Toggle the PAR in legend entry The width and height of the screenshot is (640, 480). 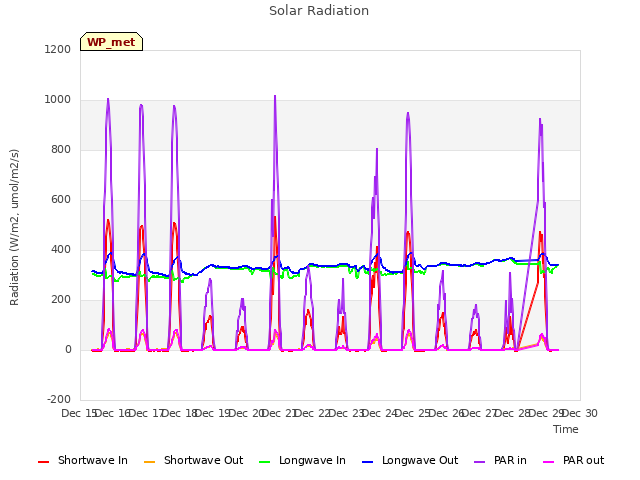pos(500,461)
